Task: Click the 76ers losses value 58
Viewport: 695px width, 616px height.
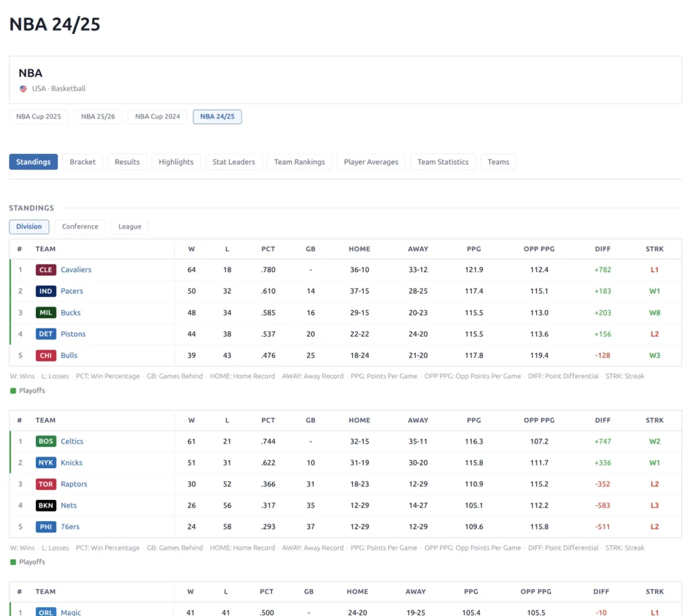Action: pyautogui.click(x=227, y=526)
